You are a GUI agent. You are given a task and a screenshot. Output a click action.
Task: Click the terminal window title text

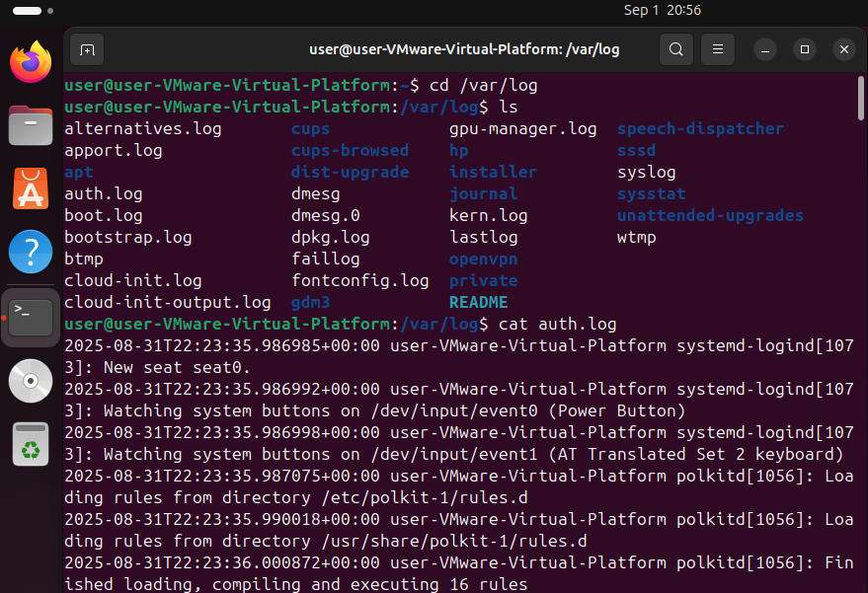coord(464,49)
